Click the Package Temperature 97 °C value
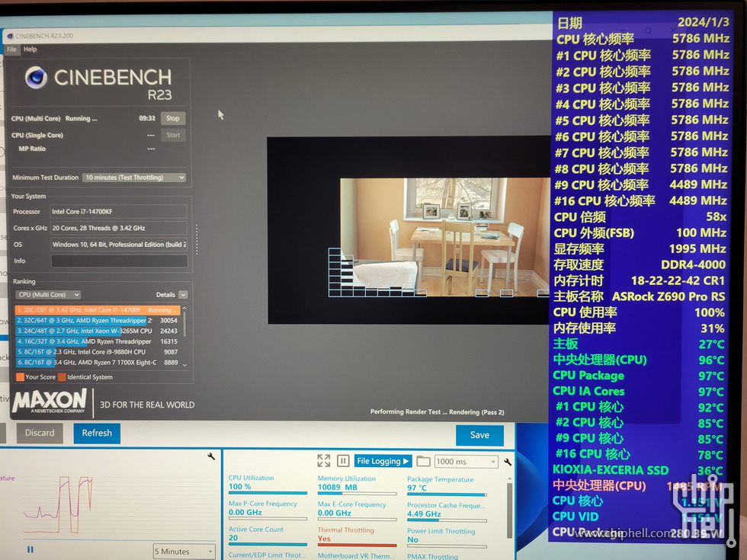Screen dimensions: 747x560 (417, 488)
